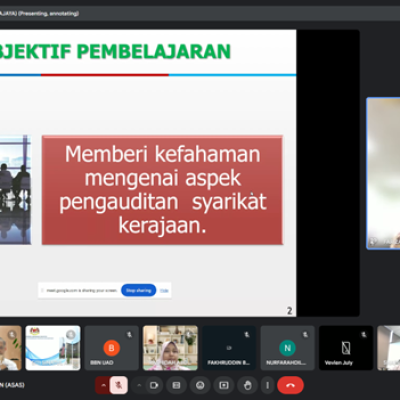This screenshot has height=400, width=400.
Task: Expand audio settings arrow beside microphone
Action: pyautogui.click(x=103, y=385)
